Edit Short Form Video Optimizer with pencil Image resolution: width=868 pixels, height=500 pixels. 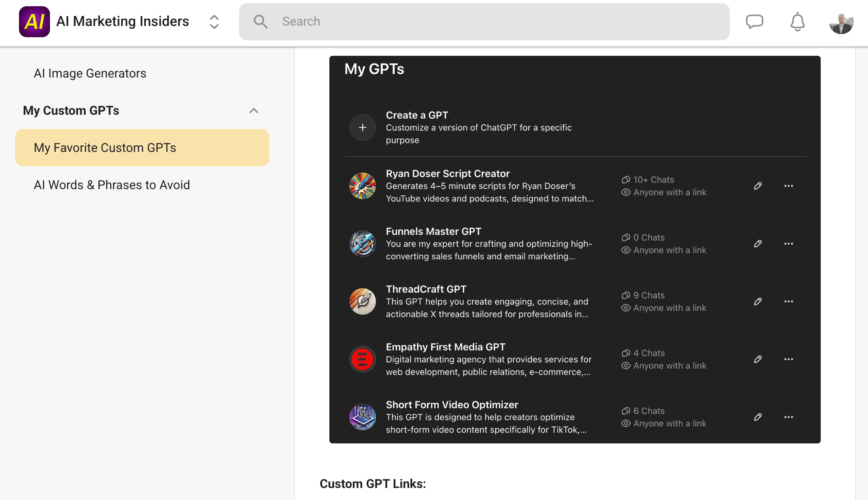click(758, 417)
